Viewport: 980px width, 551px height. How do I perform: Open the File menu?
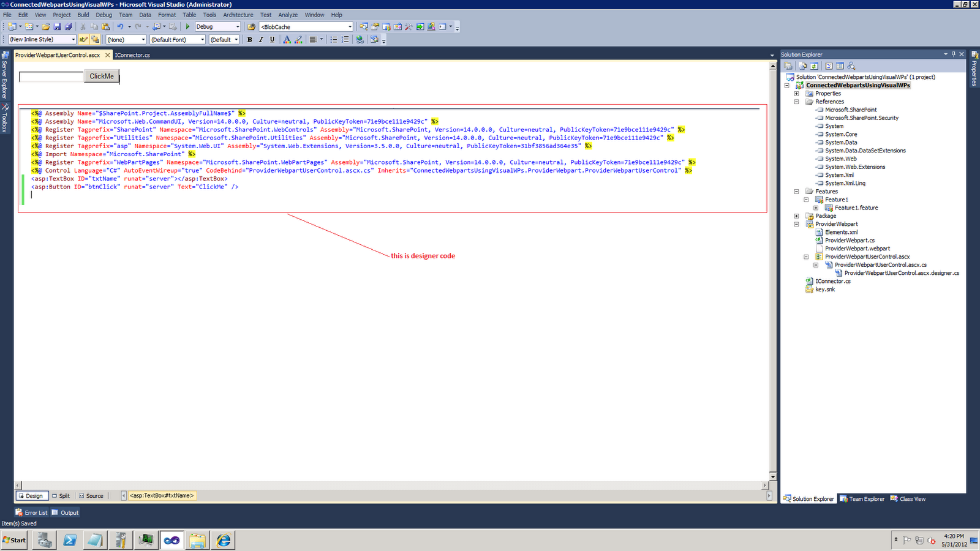coord(7,15)
